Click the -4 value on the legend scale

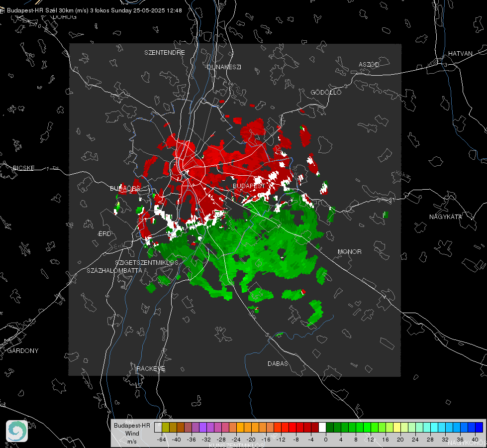coord(311,440)
